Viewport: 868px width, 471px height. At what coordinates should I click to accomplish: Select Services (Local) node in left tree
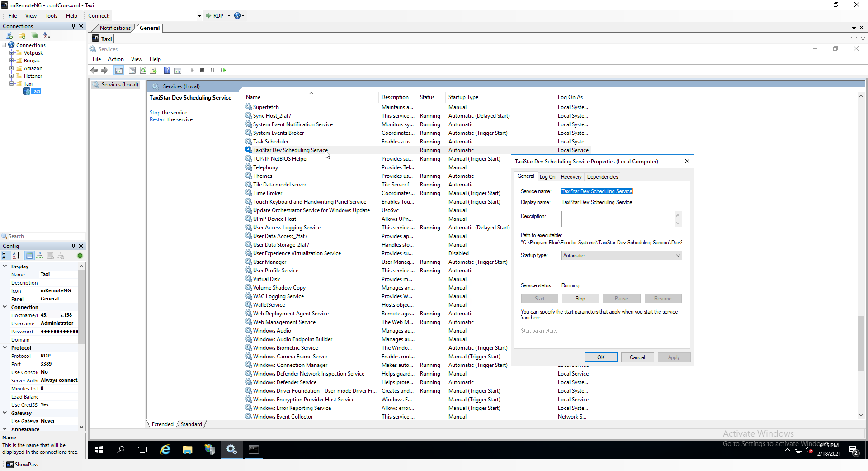(x=116, y=85)
